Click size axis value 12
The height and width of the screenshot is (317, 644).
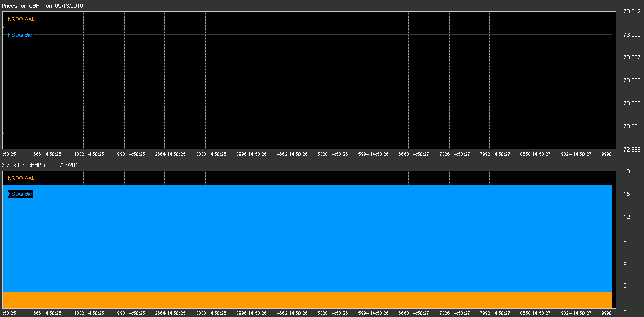tap(626, 217)
